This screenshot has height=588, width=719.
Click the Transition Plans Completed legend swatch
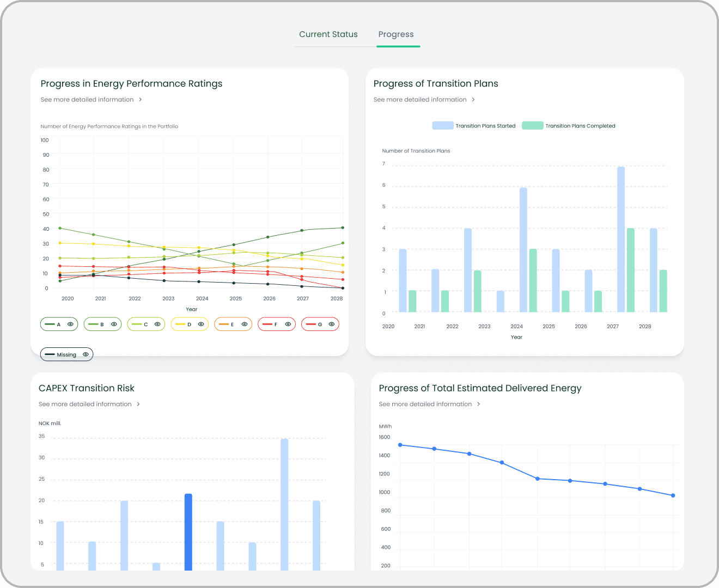[x=533, y=126]
